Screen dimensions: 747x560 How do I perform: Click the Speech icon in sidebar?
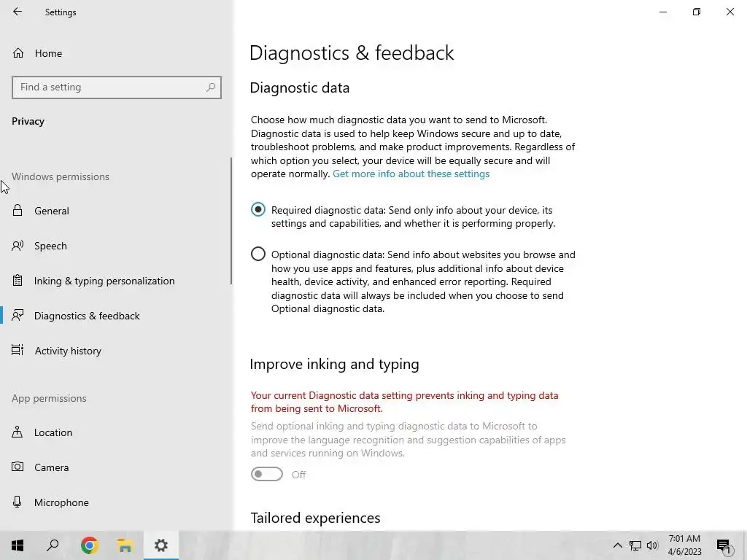[x=18, y=246]
